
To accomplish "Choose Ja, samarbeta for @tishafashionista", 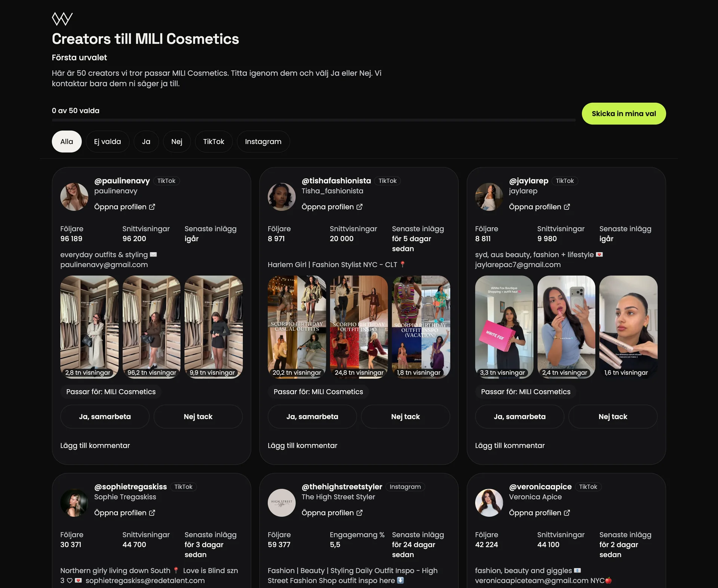I will pyautogui.click(x=312, y=416).
